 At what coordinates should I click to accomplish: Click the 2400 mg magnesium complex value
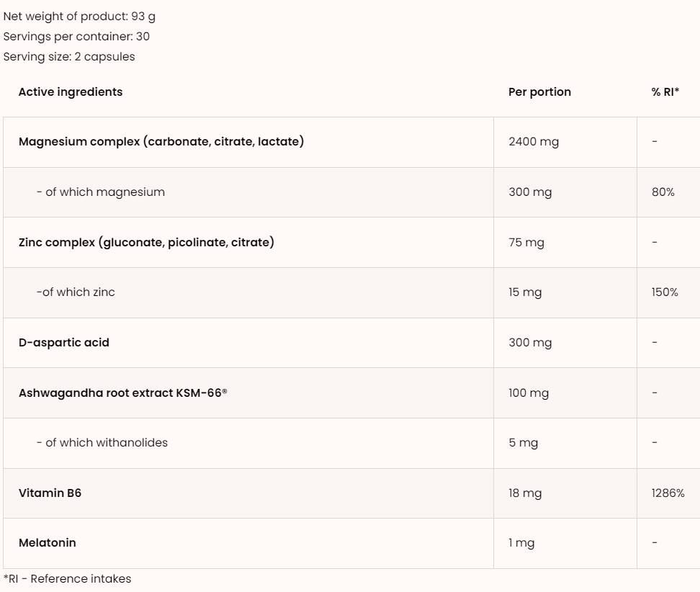(x=534, y=142)
